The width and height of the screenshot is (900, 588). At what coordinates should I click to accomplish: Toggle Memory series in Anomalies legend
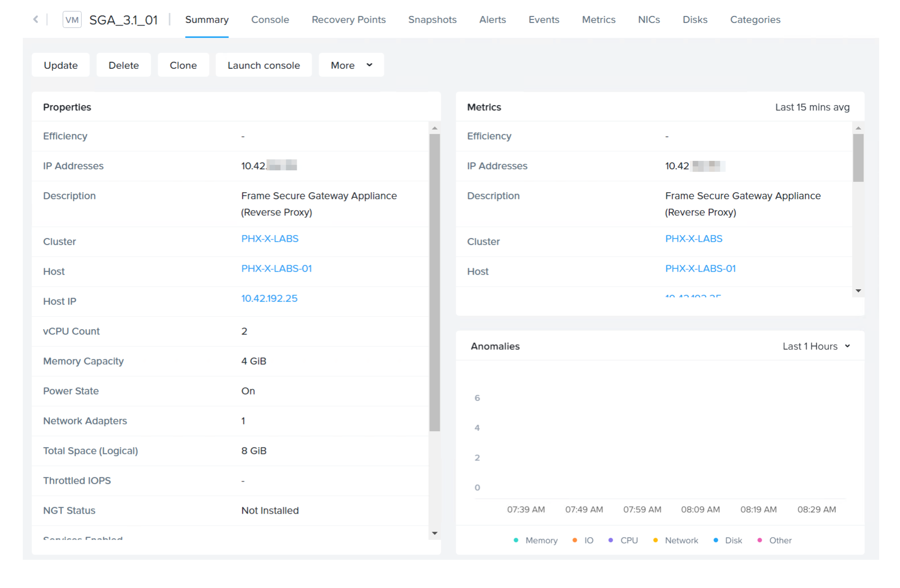click(x=536, y=540)
